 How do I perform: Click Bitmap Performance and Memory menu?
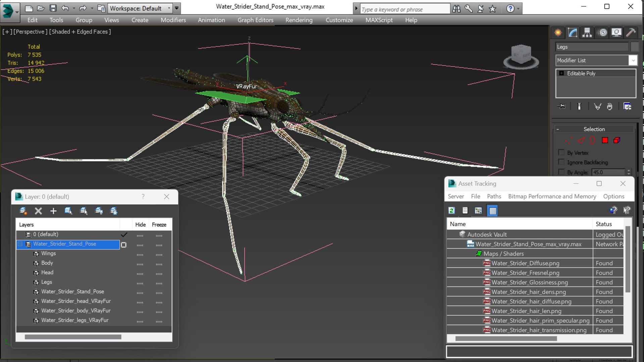[x=552, y=196]
